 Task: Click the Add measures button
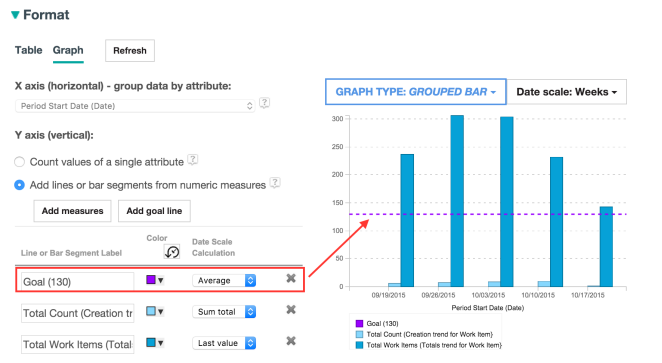[72, 211]
